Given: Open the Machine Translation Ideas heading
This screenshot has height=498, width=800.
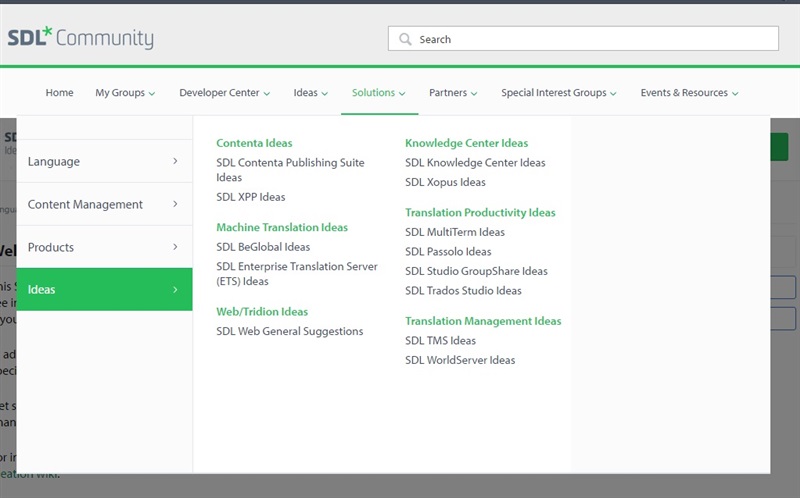Looking at the screenshot, I should [282, 227].
